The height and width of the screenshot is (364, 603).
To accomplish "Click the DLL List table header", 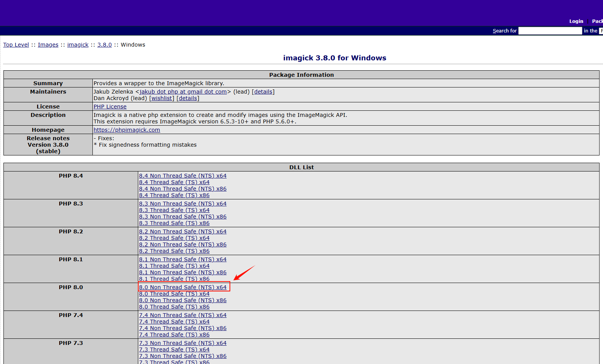I will point(301,167).
